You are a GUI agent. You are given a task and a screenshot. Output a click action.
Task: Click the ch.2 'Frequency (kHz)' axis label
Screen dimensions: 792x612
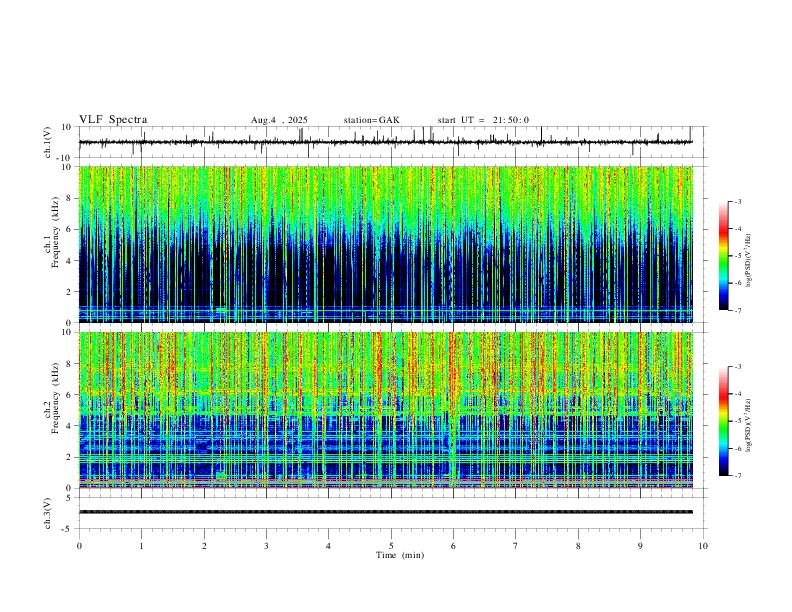pyautogui.click(x=55, y=398)
